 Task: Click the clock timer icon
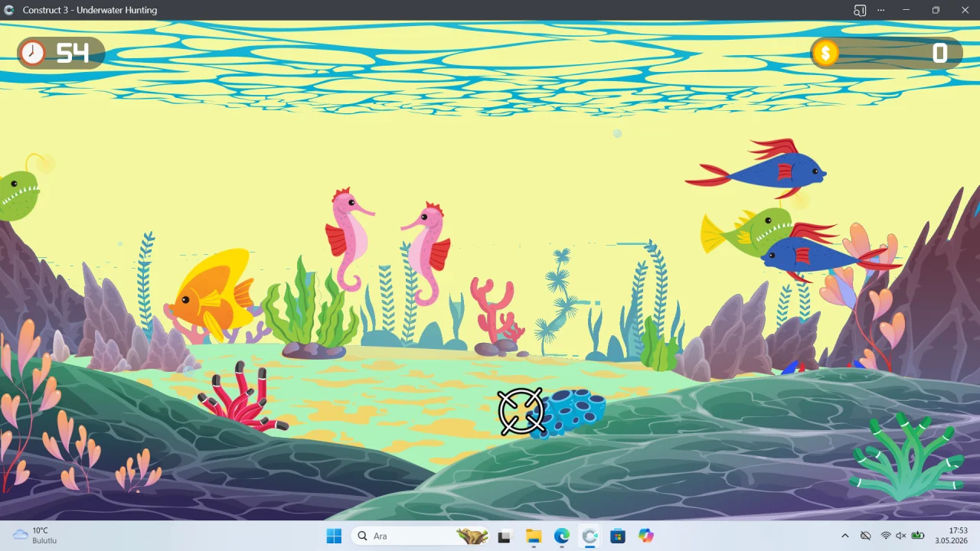pyautogui.click(x=32, y=53)
